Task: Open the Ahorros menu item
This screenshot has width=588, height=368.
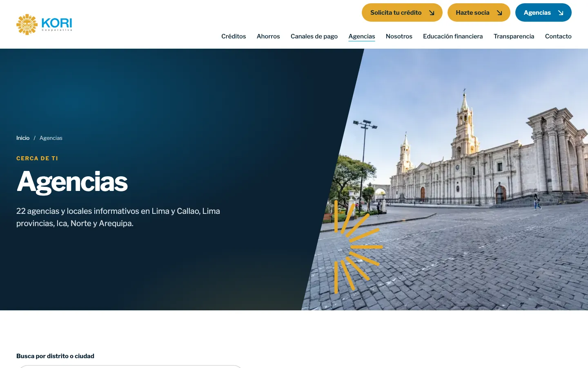Action: (268, 36)
